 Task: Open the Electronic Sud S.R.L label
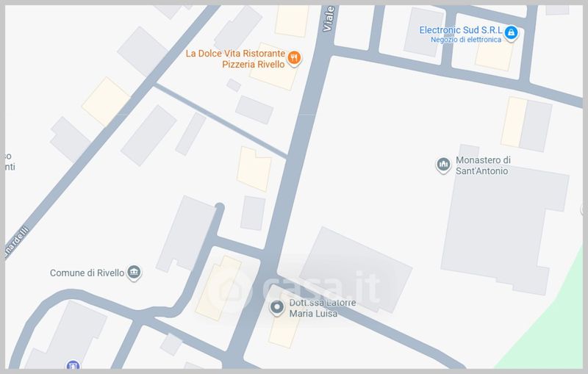[x=461, y=30]
